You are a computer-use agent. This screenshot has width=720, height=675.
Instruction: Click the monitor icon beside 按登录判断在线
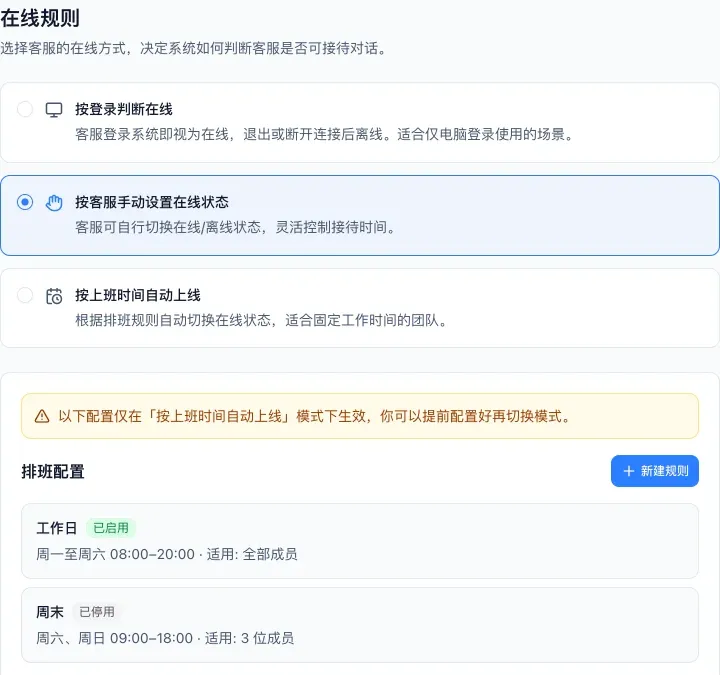pos(54,110)
